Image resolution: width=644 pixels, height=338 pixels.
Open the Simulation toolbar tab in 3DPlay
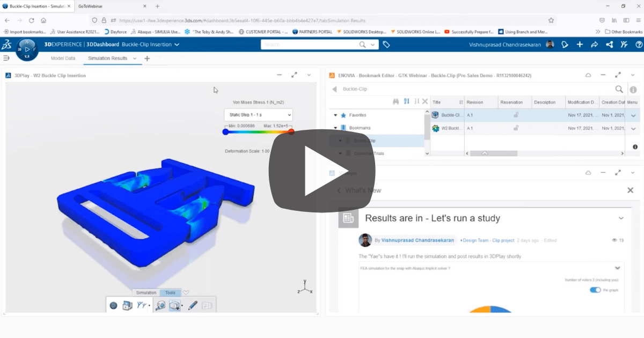(146, 292)
